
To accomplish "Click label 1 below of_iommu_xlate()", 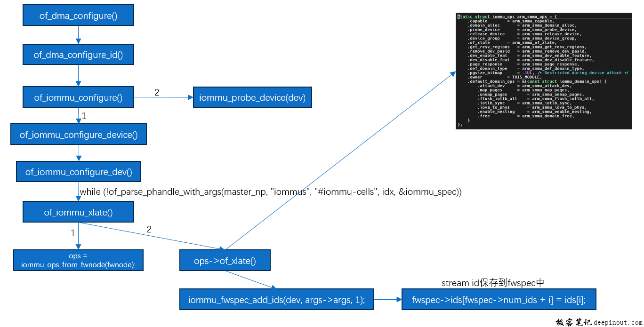I will 72,233.
